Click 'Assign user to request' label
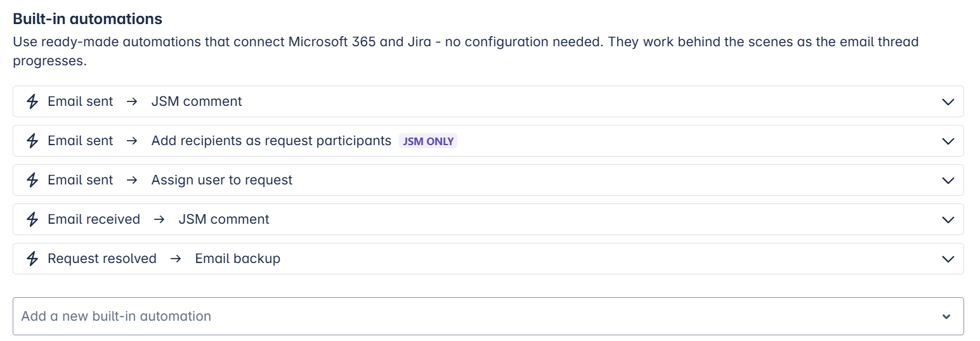The height and width of the screenshot is (341, 980). pyautogui.click(x=222, y=180)
